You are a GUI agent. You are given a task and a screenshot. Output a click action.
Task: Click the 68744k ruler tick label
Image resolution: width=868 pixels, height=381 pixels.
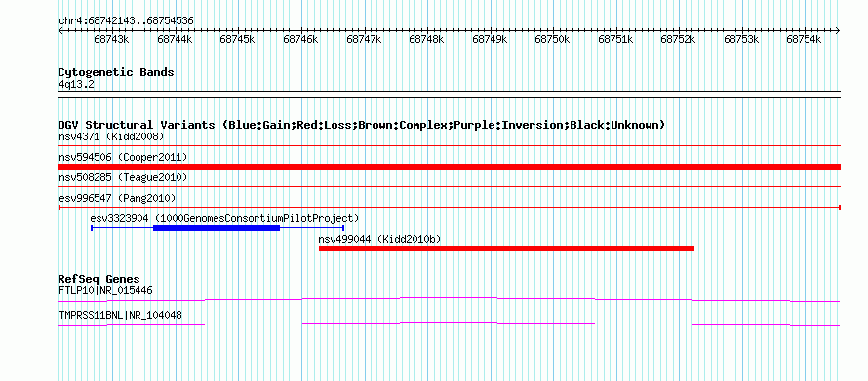tap(175, 40)
